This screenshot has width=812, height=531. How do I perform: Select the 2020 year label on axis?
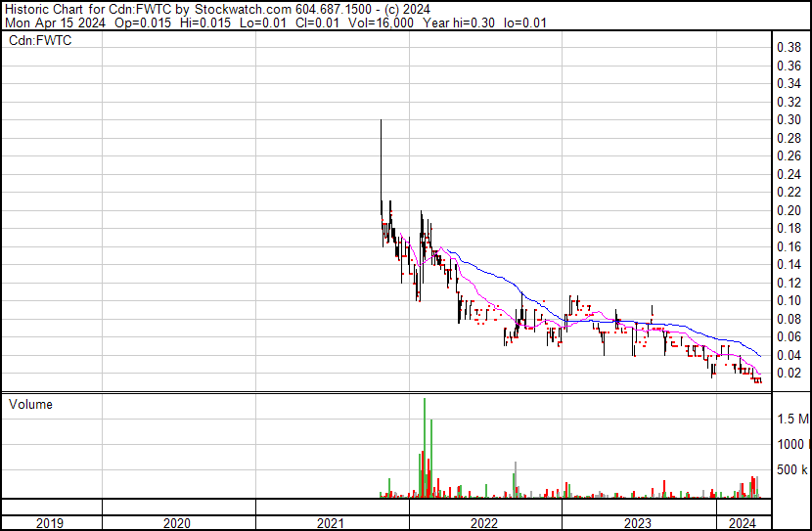(177, 523)
